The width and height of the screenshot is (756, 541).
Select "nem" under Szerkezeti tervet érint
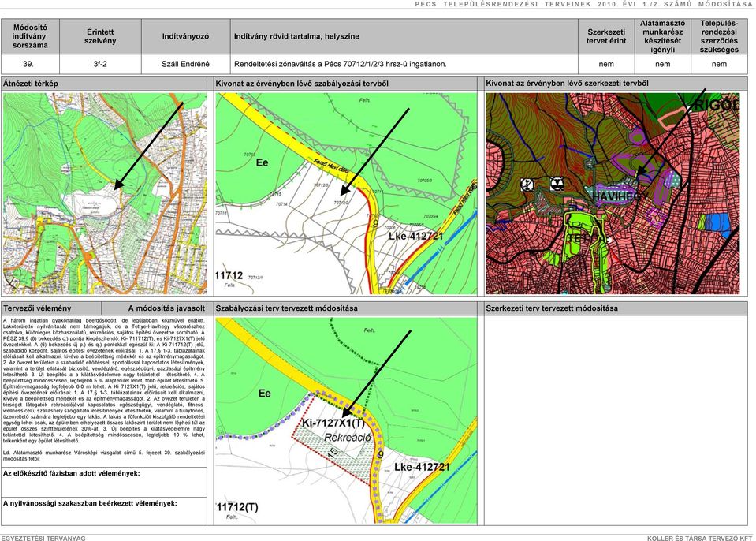tap(606, 64)
